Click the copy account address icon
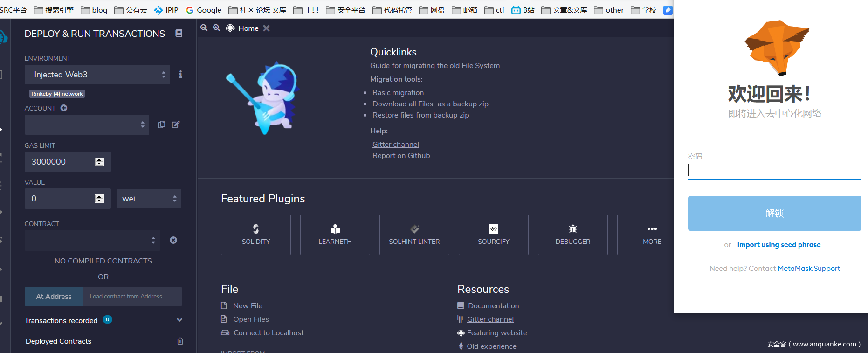868x353 pixels. tap(161, 125)
